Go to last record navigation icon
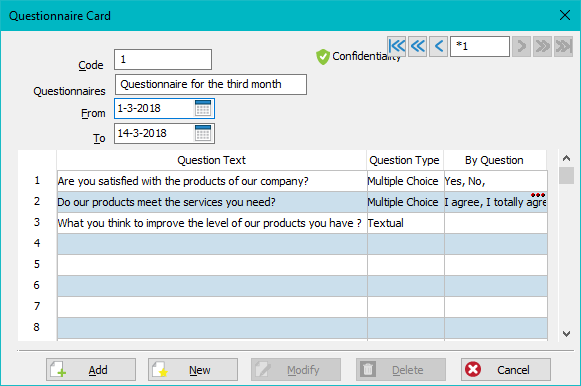This screenshot has height=386, width=581. pyautogui.click(x=564, y=46)
